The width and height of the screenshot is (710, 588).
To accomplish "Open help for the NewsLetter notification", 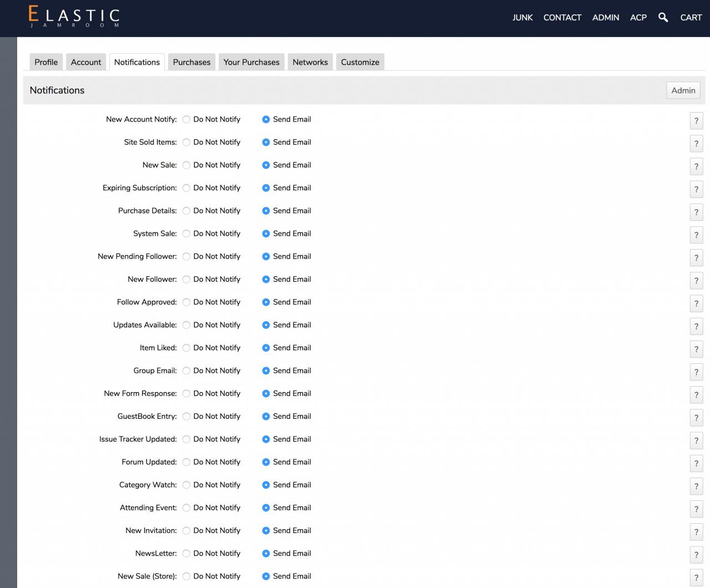I will [696, 555].
